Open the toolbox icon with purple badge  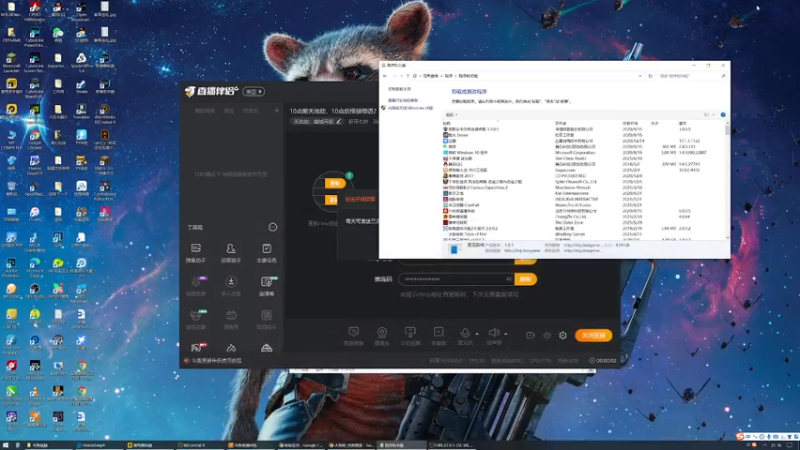(196, 286)
